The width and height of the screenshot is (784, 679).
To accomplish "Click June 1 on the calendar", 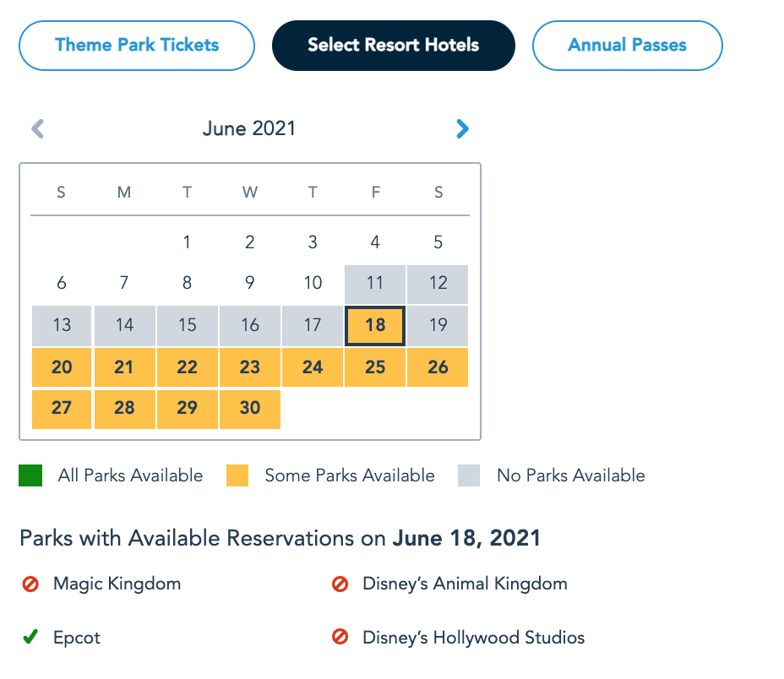I will (187, 243).
